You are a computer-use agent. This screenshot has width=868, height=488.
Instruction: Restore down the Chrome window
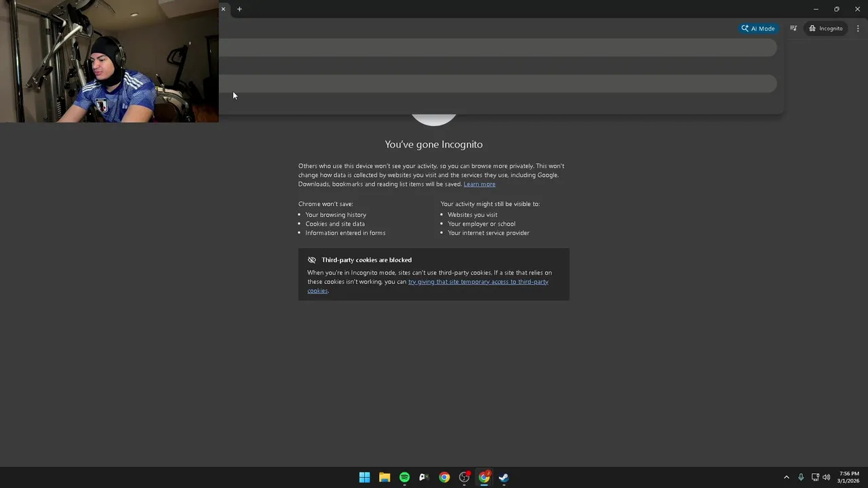836,9
